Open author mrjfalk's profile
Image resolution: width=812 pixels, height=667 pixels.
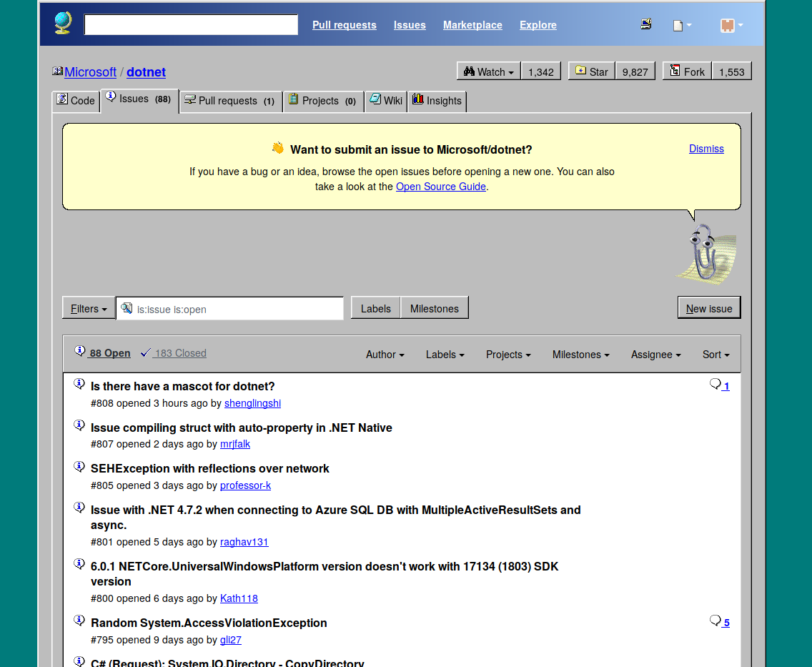point(235,444)
